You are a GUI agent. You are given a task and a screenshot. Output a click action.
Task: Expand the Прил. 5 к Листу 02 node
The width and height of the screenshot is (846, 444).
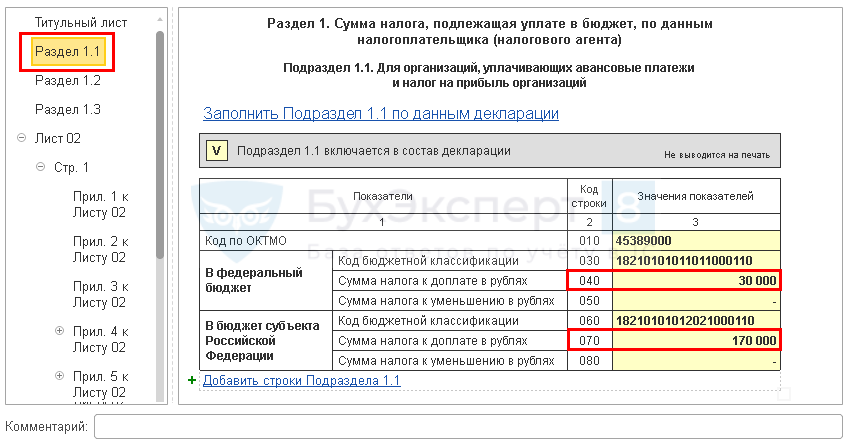59,376
